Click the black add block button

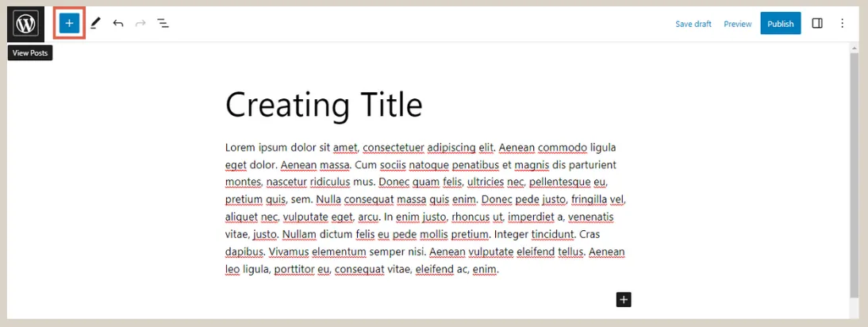(624, 299)
